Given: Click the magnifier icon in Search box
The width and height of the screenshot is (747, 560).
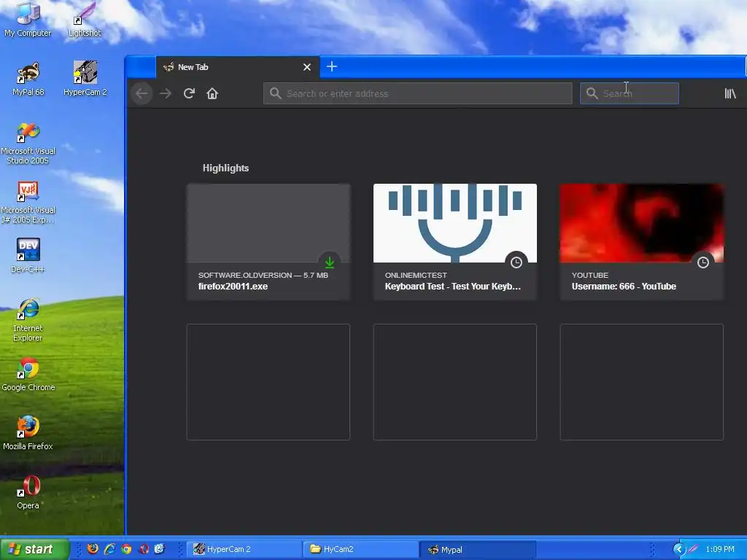Looking at the screenshot, I should (592, 93).
